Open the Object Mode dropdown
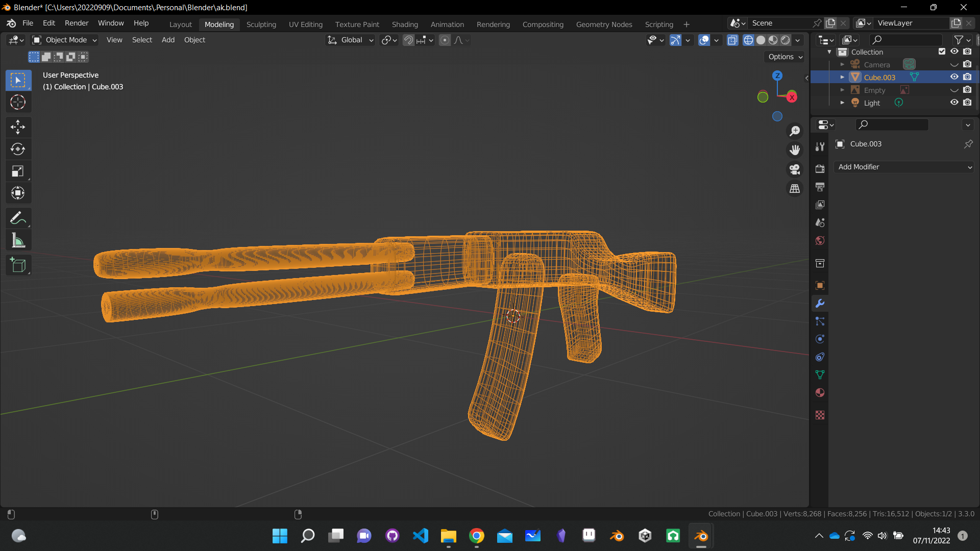 pyautogui.click(x=64, y=40)
